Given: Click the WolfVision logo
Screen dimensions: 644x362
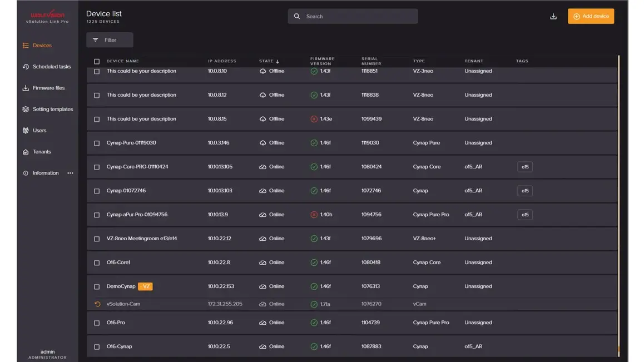Looking at the screenshot, I should (47, 15).
